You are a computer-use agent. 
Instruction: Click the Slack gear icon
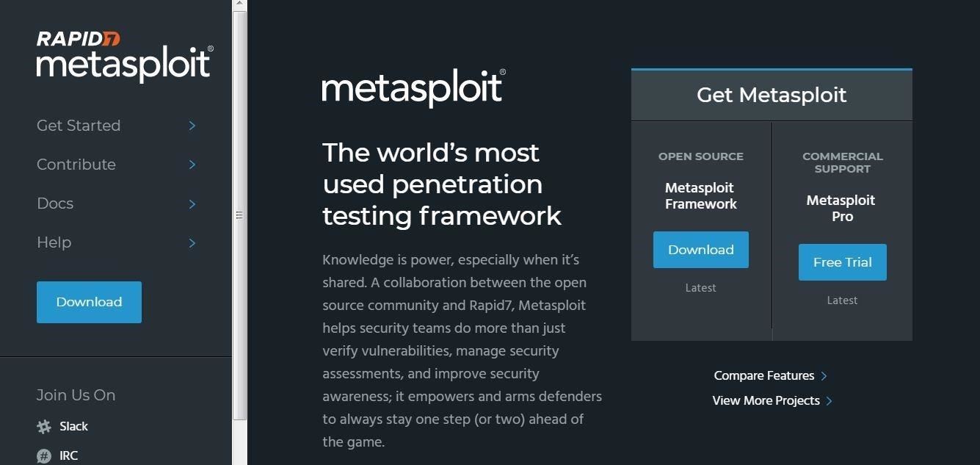pos(44,427)
